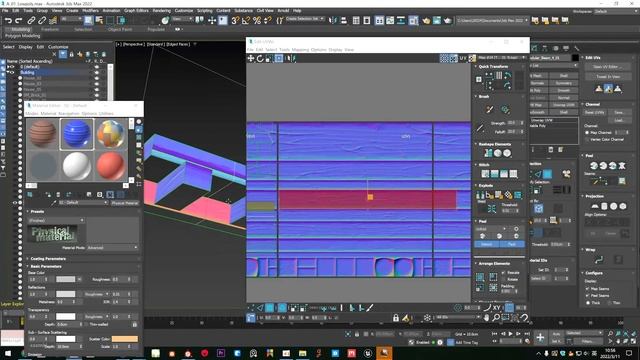Viewport: 640px width, 360px height.
Task: Select the Thick display radio button
Action: click(588, 302)
